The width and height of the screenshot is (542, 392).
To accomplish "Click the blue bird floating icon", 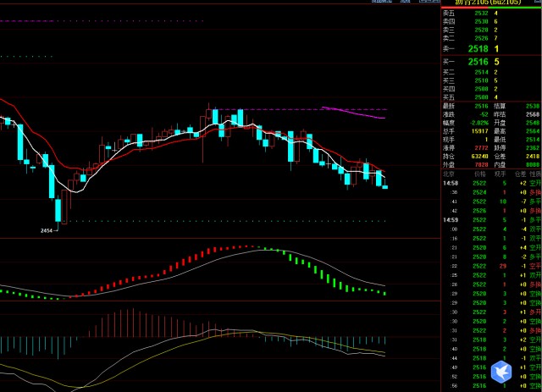I will point(504,371).
